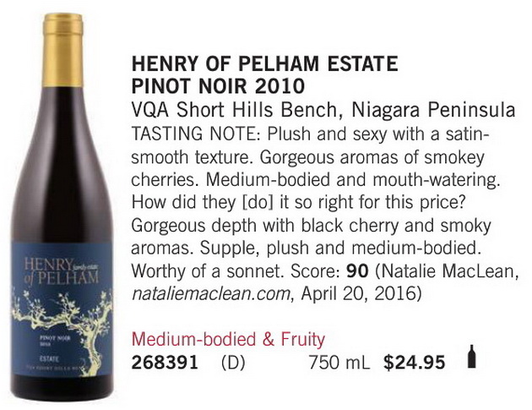Click the product number 268391

[x=165, y=362]
